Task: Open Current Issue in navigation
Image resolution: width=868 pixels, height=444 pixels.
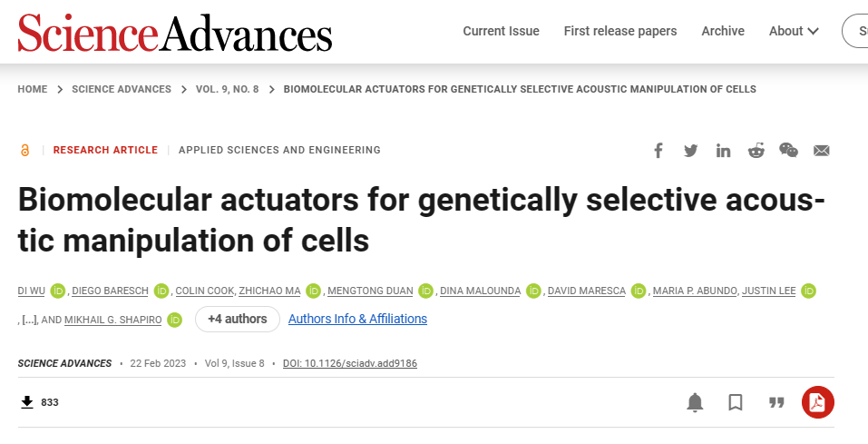Action: (501, 31)
